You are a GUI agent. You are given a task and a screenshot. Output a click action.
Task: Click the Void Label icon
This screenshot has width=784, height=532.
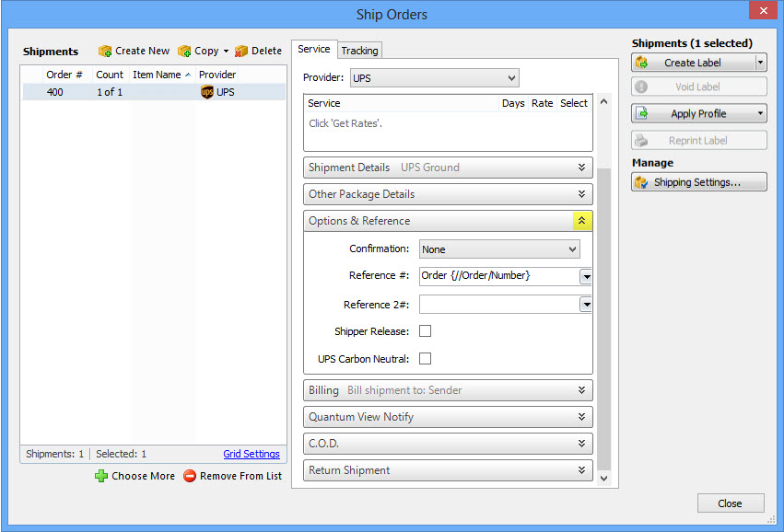coord(641,87)
